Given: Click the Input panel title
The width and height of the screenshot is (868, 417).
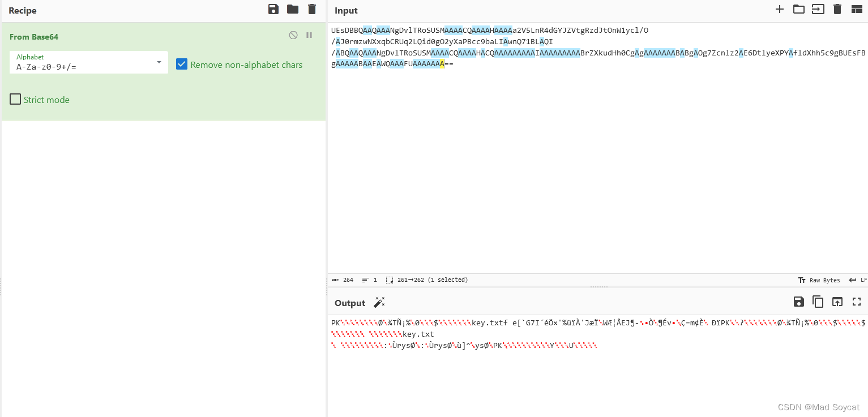Looking at the screenshot, I should [346, 11].
